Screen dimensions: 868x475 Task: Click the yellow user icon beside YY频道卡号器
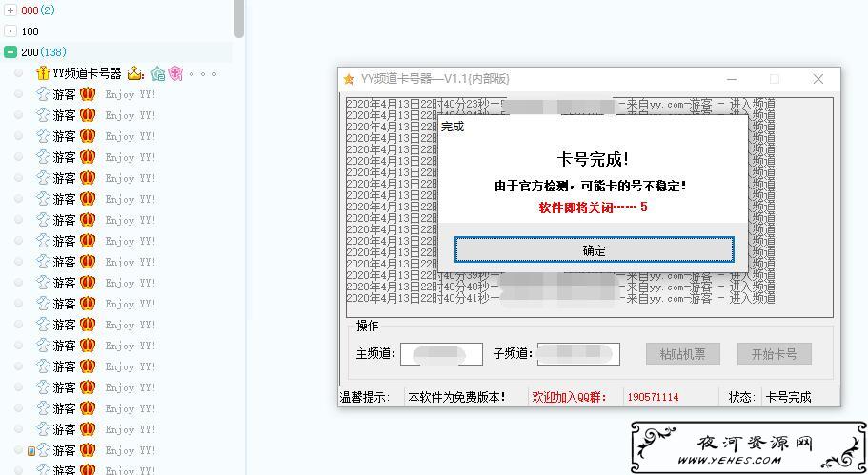(43, 73)
